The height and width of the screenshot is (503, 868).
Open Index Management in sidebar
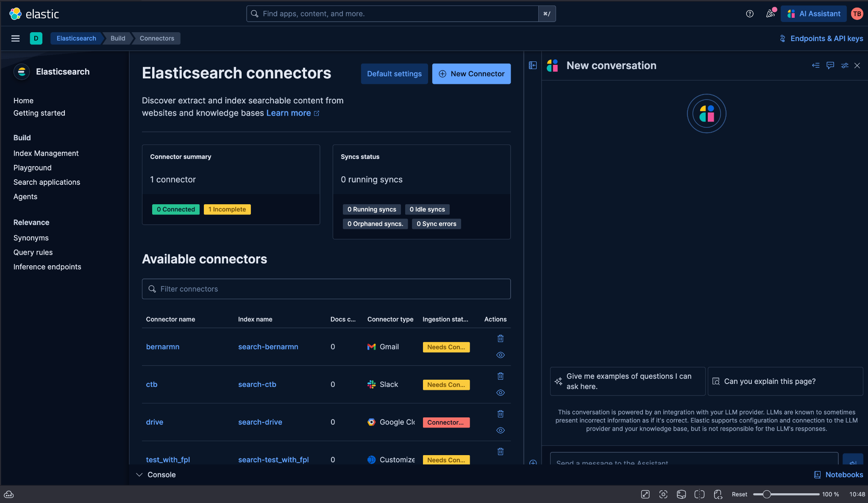point(46,153)
